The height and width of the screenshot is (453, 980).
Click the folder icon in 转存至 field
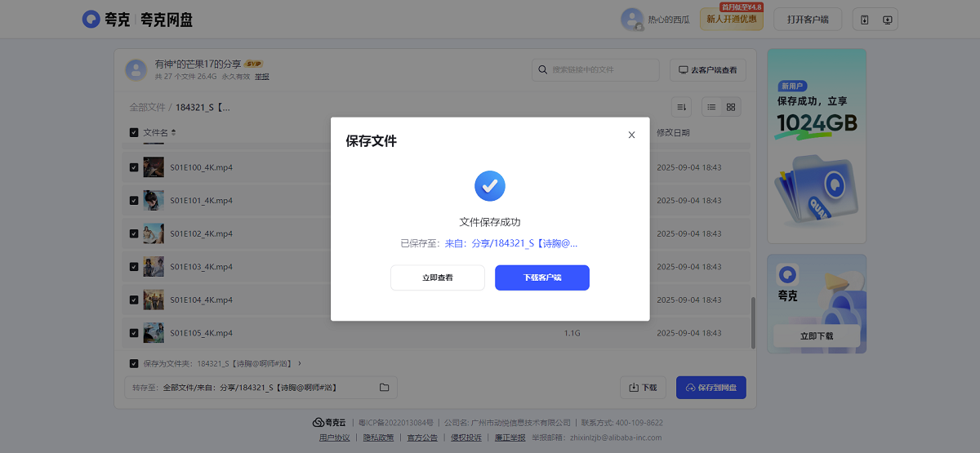(384, 387)
